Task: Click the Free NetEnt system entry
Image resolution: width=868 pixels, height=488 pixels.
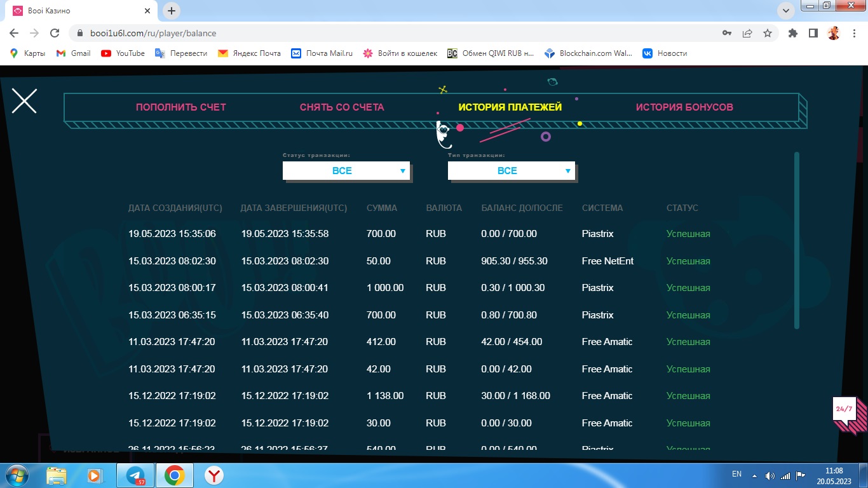Action: pyautogui.click(x=607, y=261)
